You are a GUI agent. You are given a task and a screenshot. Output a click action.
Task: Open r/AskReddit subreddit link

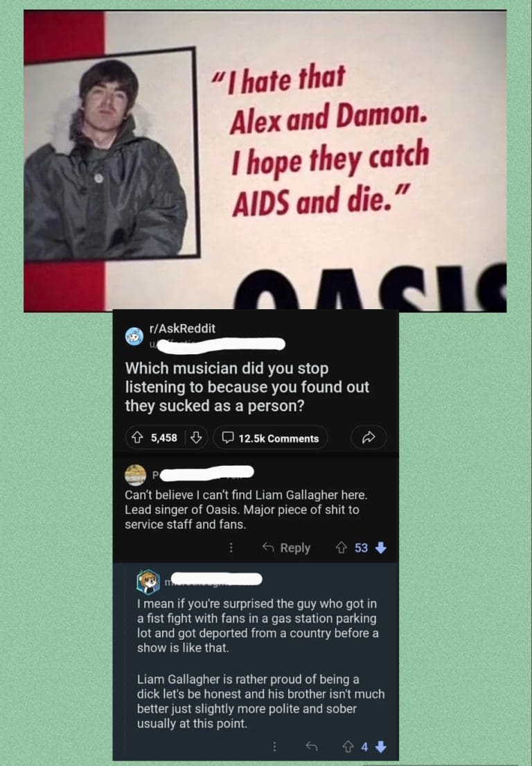pos(182,329)
